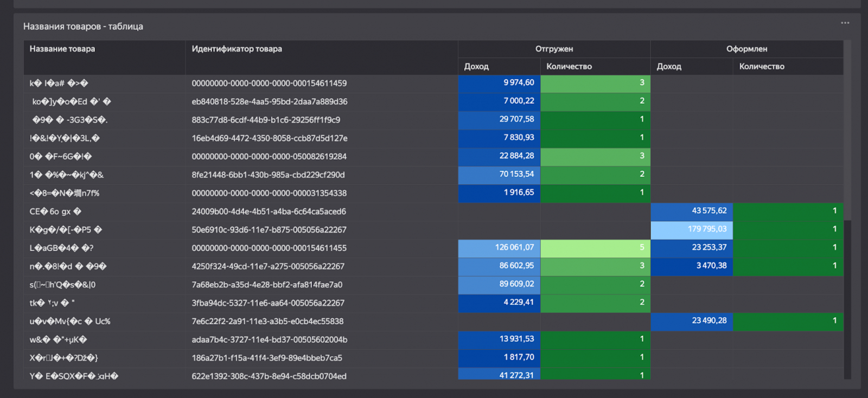This screenshot has height=398, width=868.
Task: Select the light blue 179 795,03 cell
Action: tap(692, 229)
